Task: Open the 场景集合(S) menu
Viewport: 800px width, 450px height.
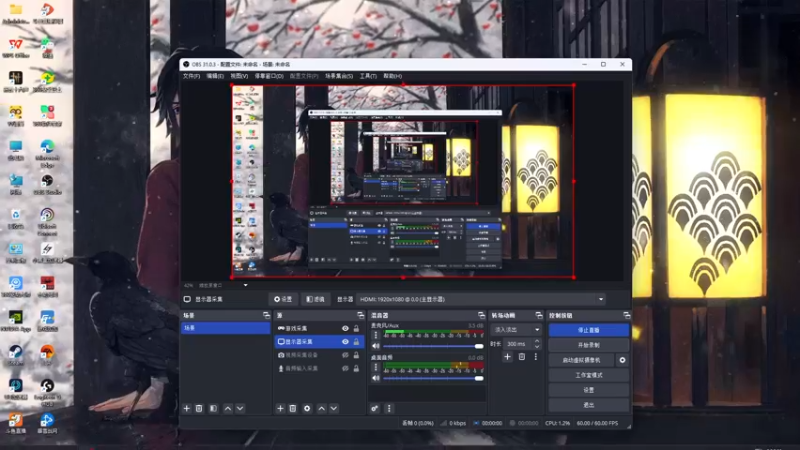Action: click(x=339, y=76)
